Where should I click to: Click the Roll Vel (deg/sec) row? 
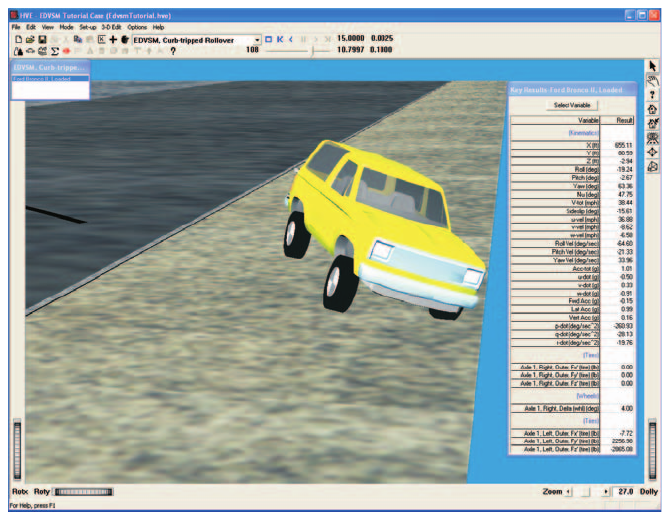point(572,244)
